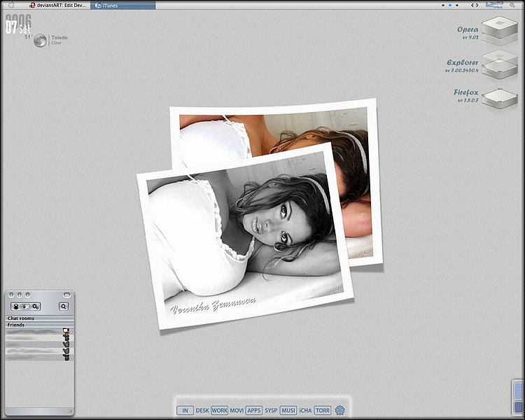Viewport: 525px width, 420px height.
Task: Click the contacts person icon in chat toolbar
Action: click(x=15, y=307)
